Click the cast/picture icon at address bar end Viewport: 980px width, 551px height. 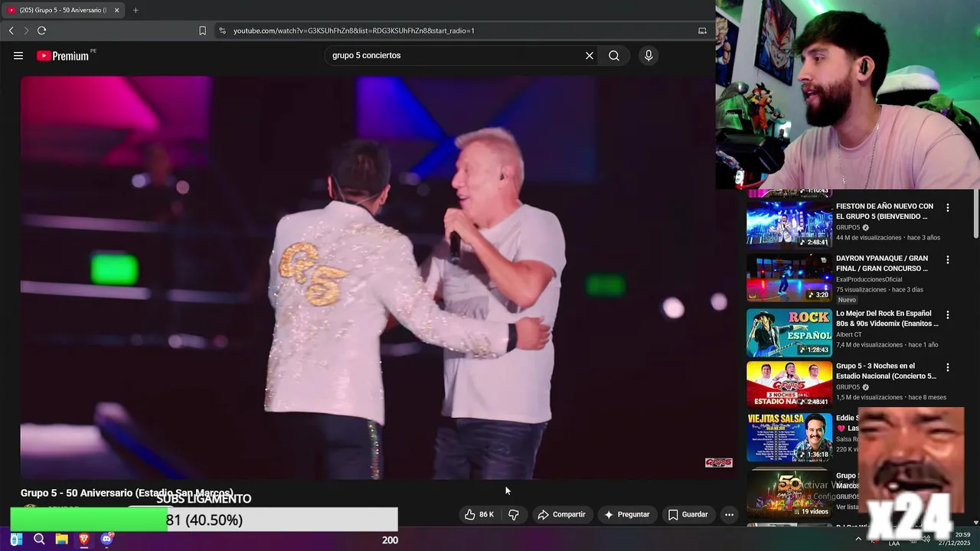(702, 31)
